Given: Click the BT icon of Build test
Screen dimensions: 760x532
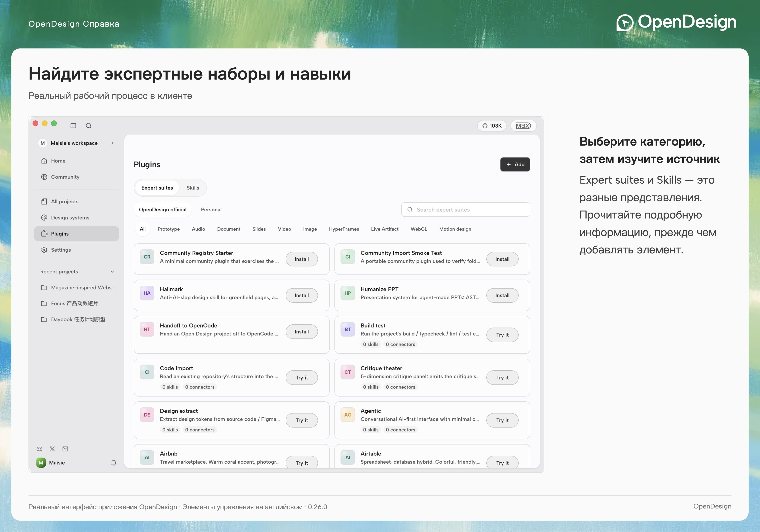Looking at the screenshot, I should pos(347,329).
